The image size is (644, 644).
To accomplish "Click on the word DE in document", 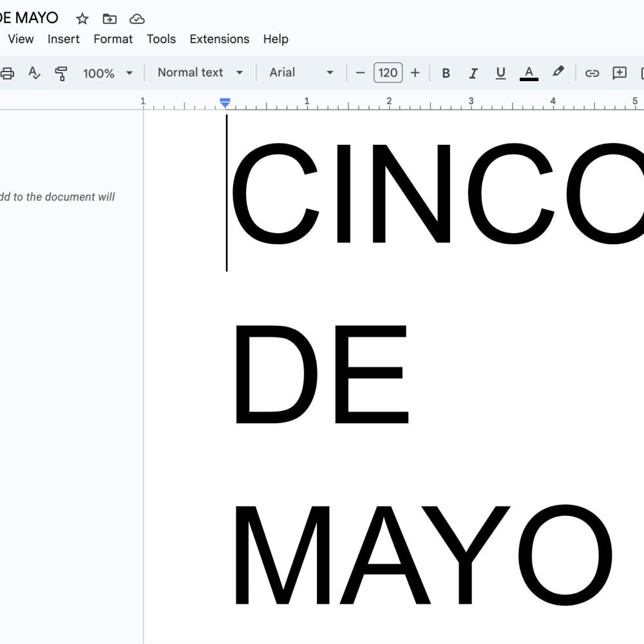I will 322,374.
